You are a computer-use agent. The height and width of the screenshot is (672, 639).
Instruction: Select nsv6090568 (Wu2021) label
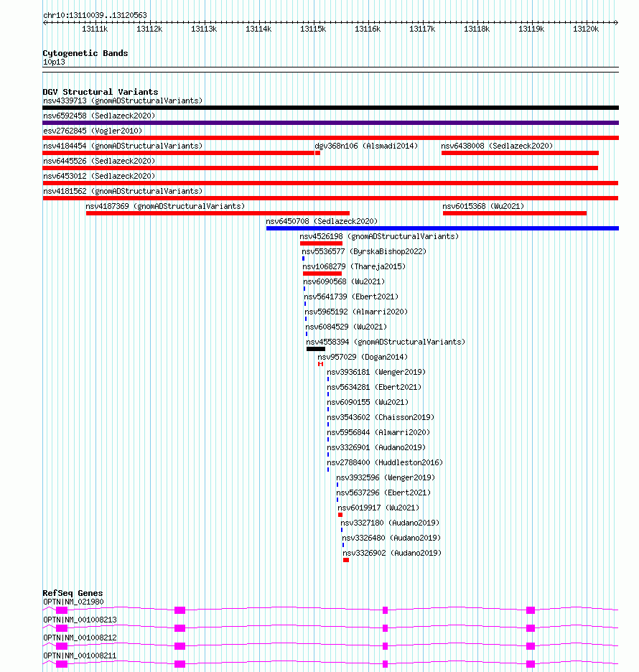344,281
